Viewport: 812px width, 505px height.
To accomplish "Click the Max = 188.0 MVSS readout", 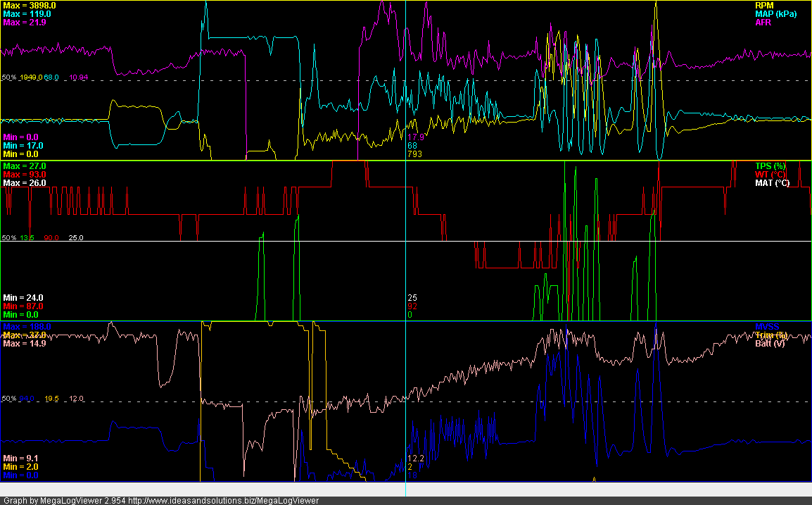I will (x=27, y=327).
